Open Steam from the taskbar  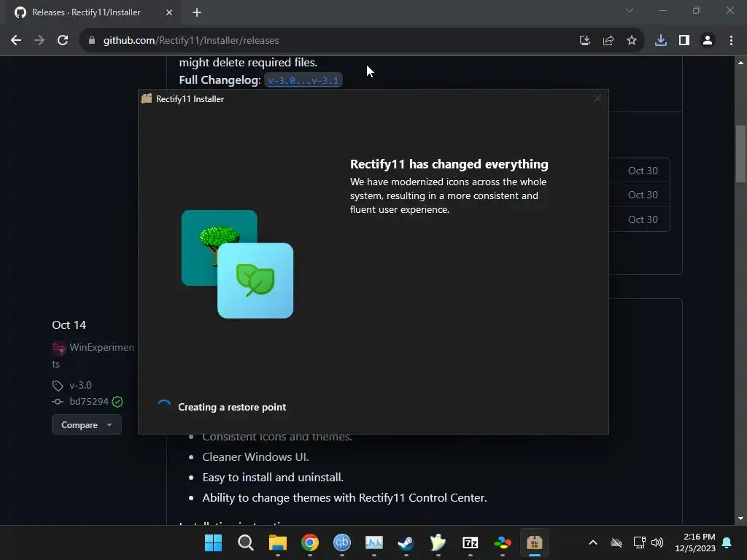coord(406,542)
